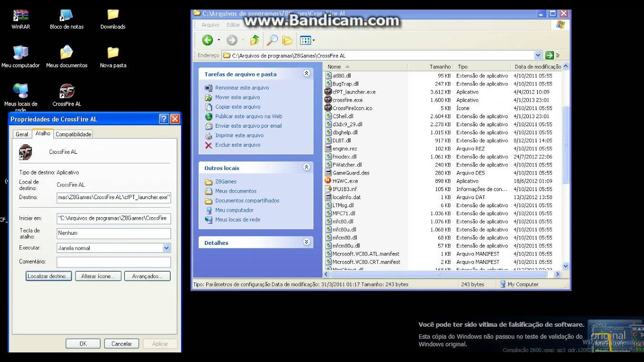Click the Forward arrow in Explorer toolbar
Viewport: 644px width, 362px height.
coord(231,40)
